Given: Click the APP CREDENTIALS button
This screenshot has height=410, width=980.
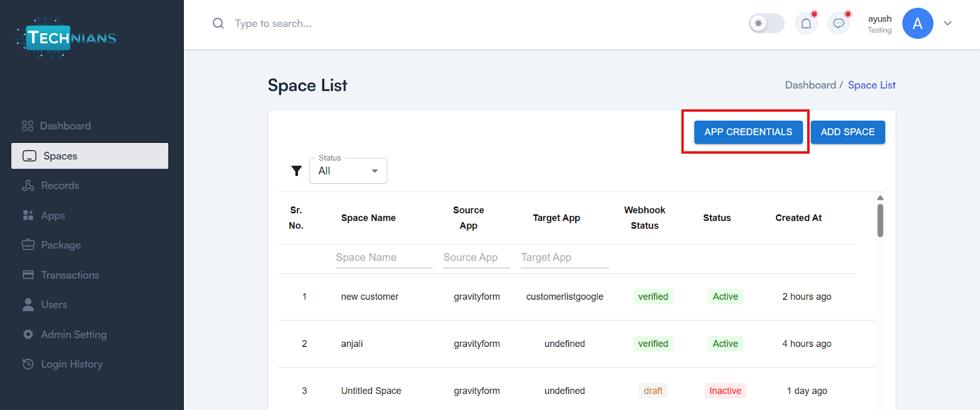Looking at the screenshot, I should [x=748, y=132].
